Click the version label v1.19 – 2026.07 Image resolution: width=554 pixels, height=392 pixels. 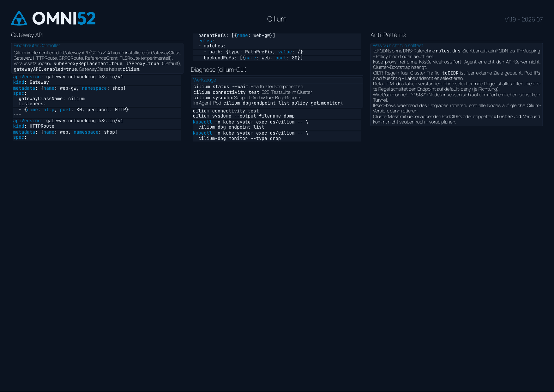[x=524, y=19]
